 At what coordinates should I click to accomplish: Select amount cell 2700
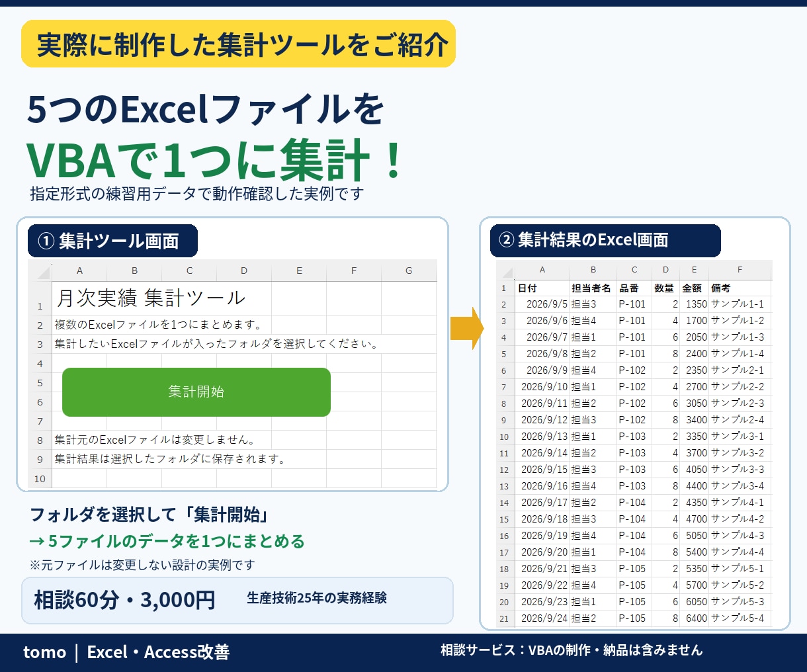694,387
